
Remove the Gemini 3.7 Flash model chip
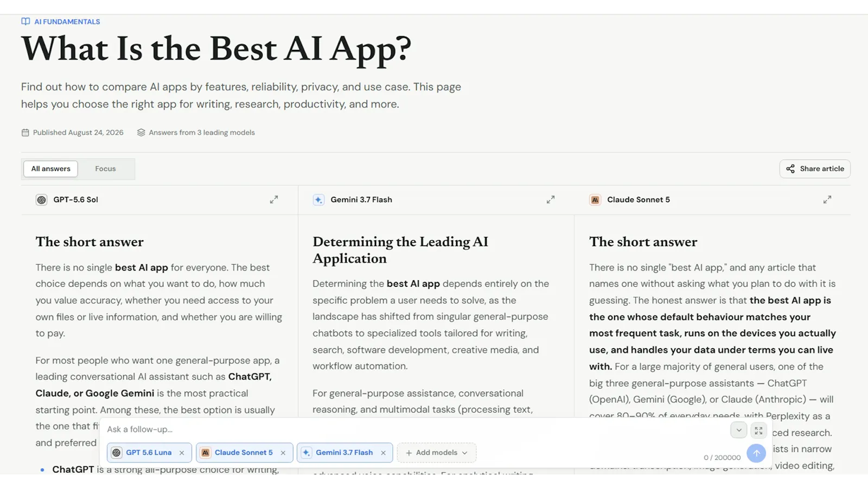click(384, 453)
